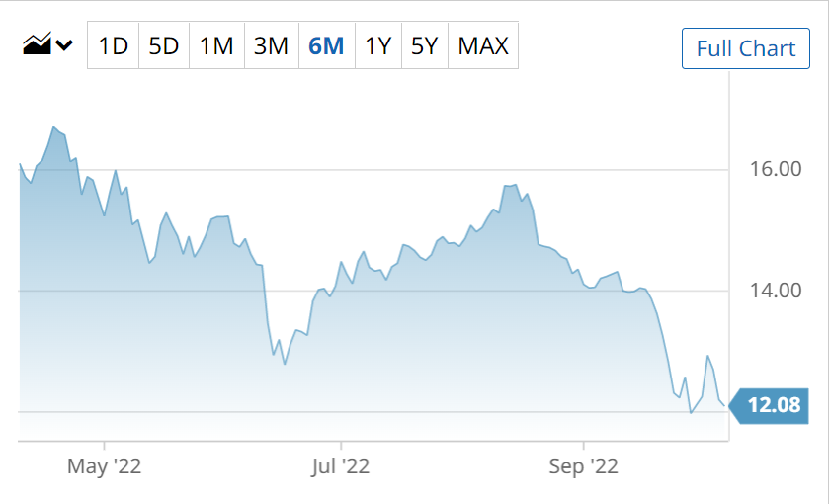Screen dimensions: 830x504
Task: Show the 1Y price history
Action: coord(377,45)
